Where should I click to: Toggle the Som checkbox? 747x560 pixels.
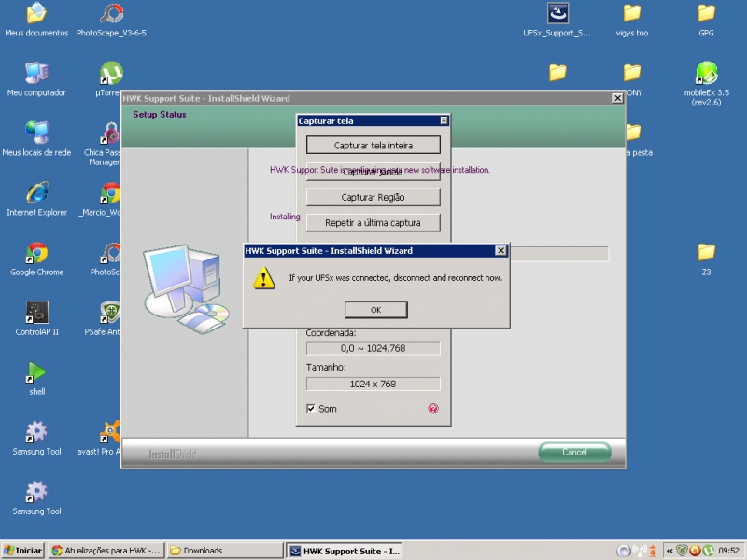311,409
